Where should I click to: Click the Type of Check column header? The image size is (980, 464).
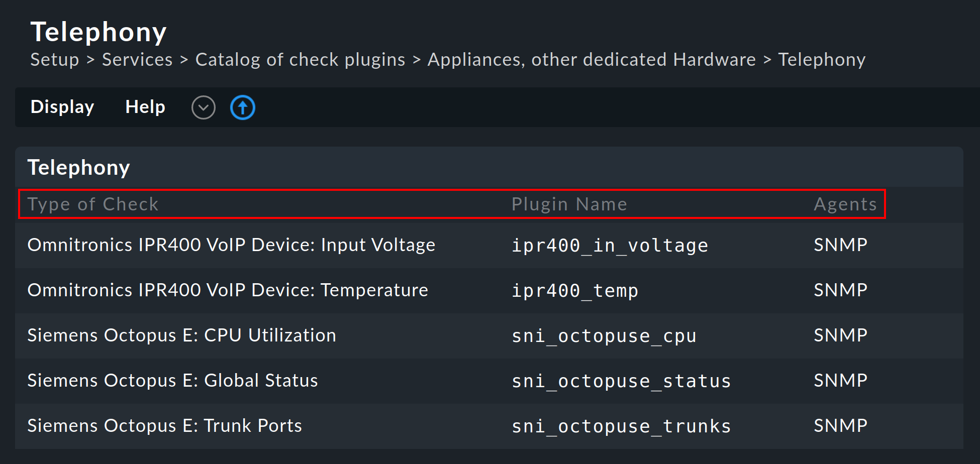click(93, 204)
